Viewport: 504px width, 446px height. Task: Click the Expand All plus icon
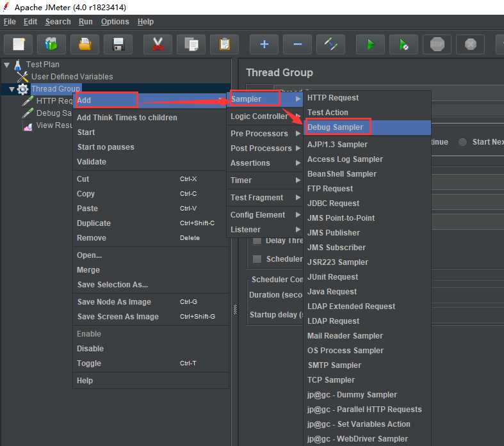point(264,44)
